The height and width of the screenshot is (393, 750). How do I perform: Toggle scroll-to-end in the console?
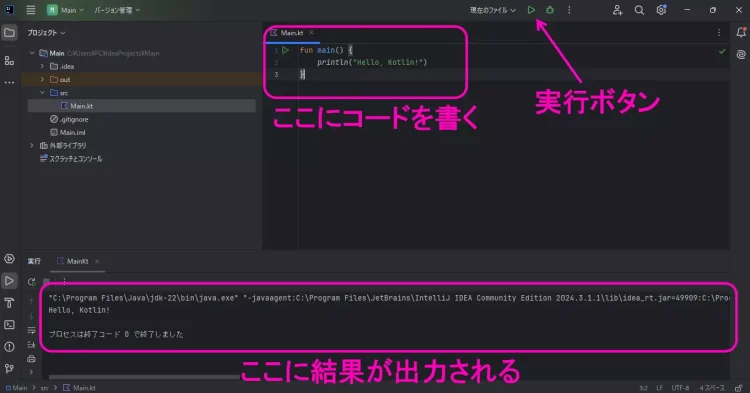point(32,345)
